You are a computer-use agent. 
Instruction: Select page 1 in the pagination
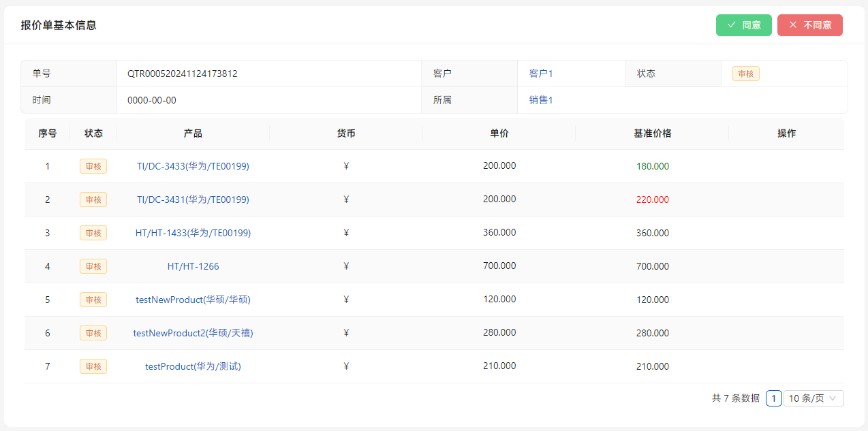[773, 398]
